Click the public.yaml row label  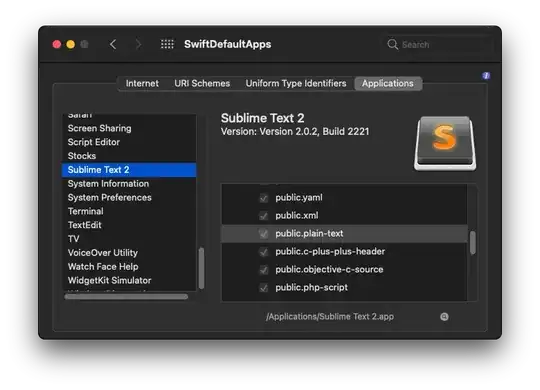[x=299, y=198]
